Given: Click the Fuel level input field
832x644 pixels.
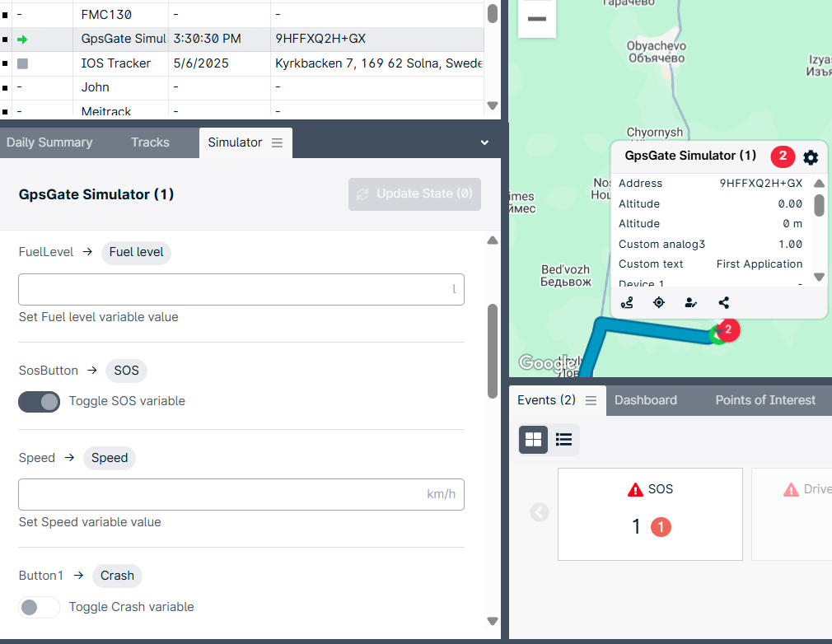Looking at the screenshot, I should [x=241, y=290].
